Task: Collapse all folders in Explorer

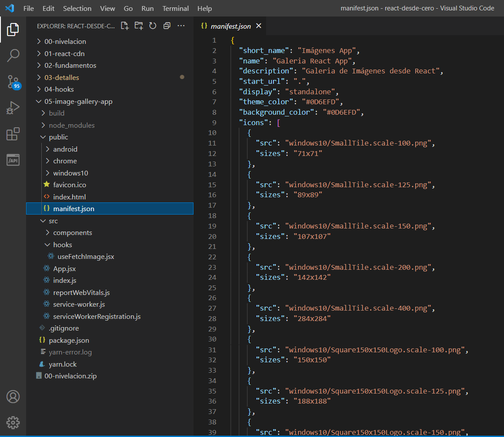Action: tap(167, 26)
